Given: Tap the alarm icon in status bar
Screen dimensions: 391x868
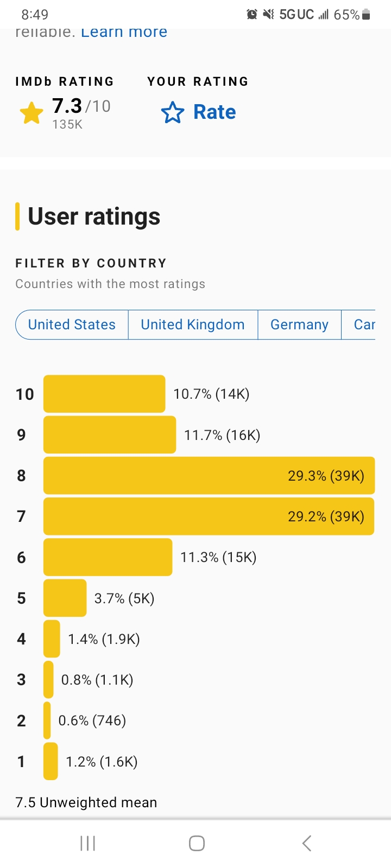Looking at the screenshot, I should pos(252,15).
